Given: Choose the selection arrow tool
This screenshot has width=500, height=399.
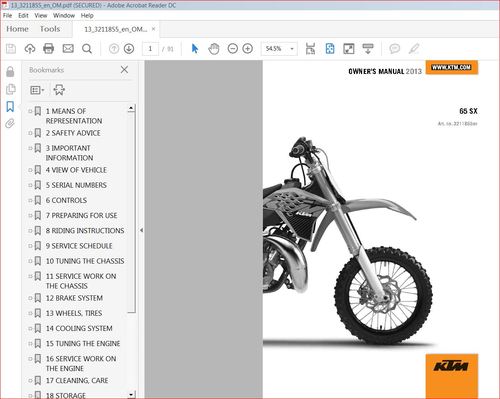Looking at the screenshot, I should pyautogui.click(x=195, y=49).
